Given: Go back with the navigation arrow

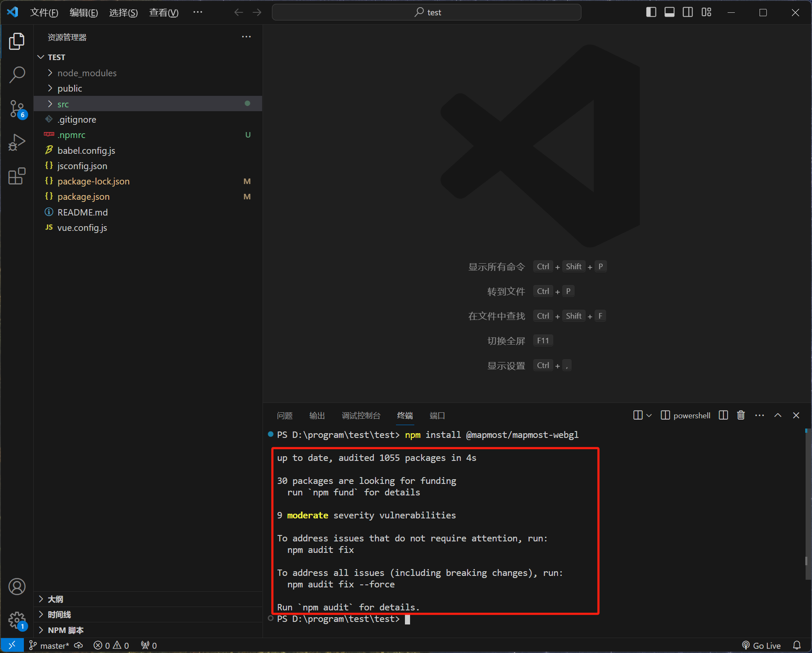Looking at the screenshot, I should 239,12.
